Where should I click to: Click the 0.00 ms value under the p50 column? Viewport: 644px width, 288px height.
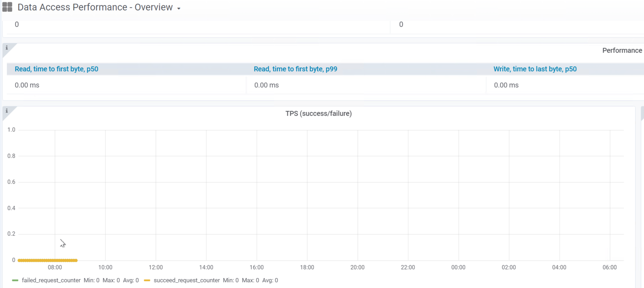[x=27, y=85]
